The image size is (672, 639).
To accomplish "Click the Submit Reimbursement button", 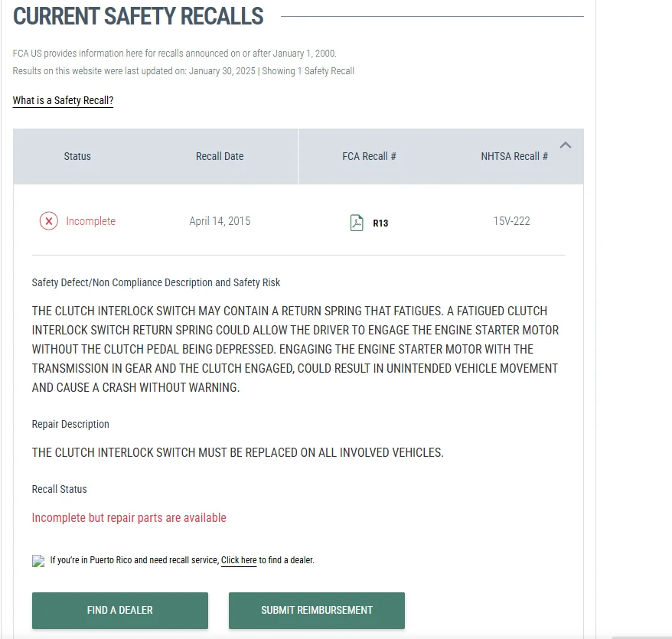I will [x=317, y=610].
